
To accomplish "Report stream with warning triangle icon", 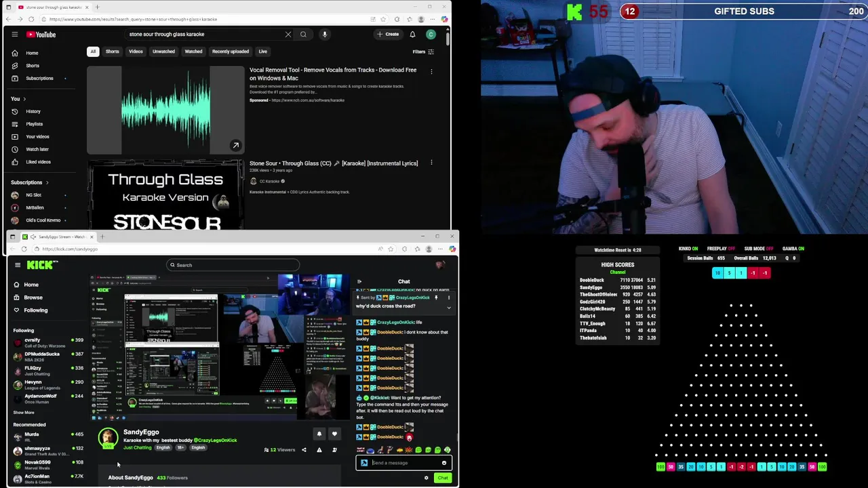I will click(319, 450).
